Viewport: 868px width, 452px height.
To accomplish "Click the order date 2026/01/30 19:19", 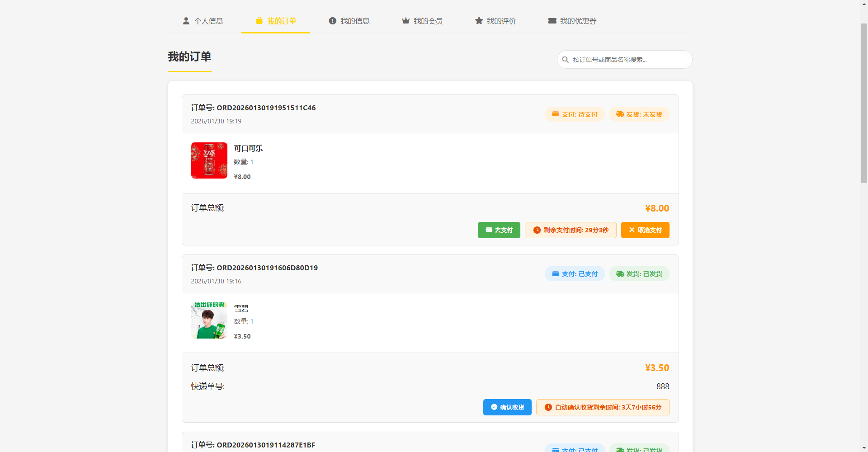I will (216, 121).
